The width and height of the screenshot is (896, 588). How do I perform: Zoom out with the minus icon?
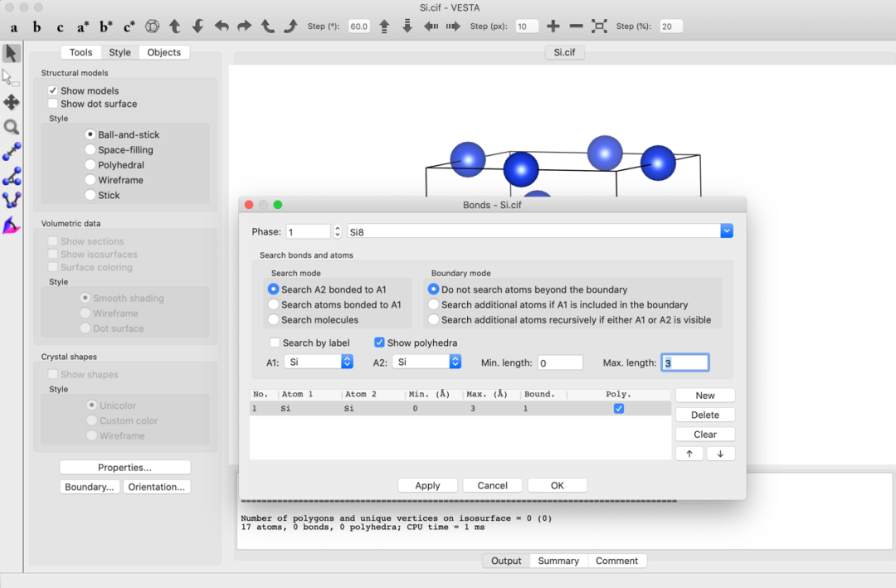tap(576, 27)
